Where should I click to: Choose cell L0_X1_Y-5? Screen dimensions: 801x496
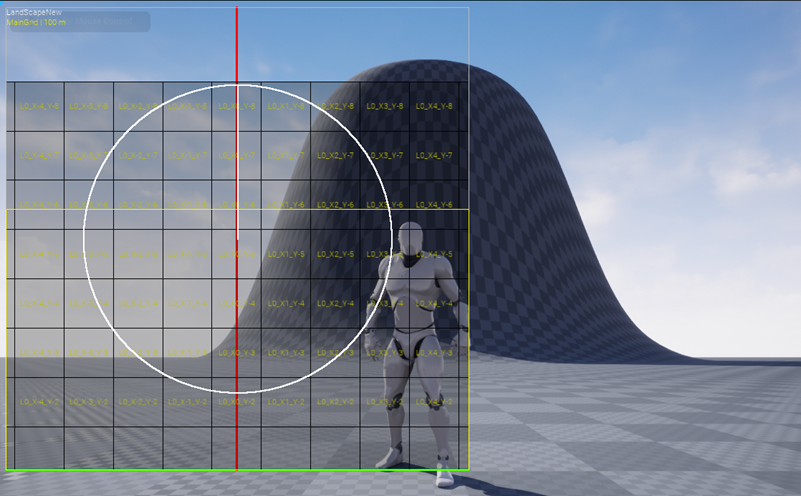(x=286, y=254)
